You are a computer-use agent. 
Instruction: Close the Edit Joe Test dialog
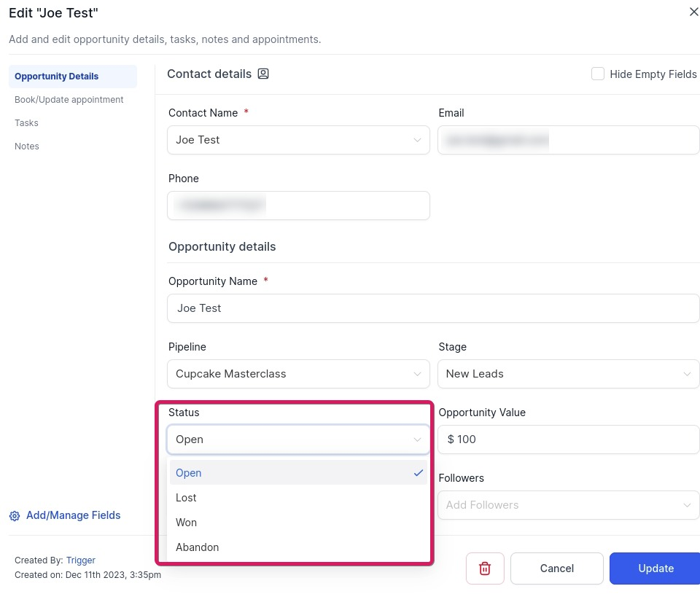(693, 12)
